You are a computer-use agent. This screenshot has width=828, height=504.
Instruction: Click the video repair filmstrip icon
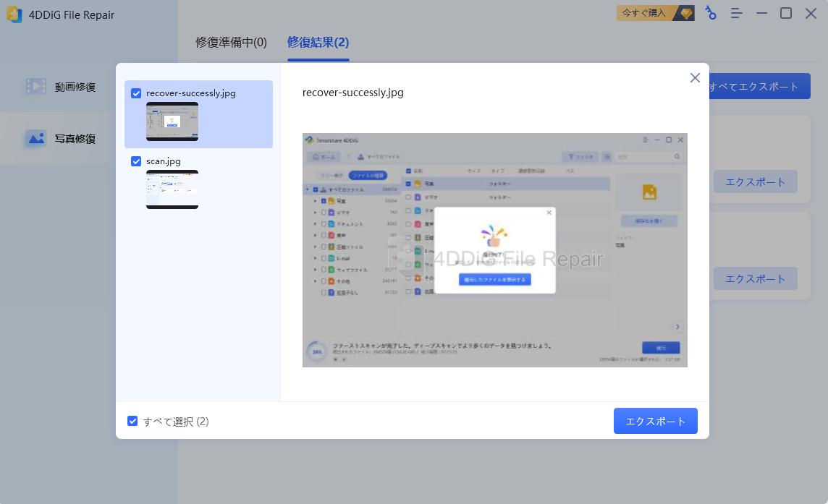[36, 86]
